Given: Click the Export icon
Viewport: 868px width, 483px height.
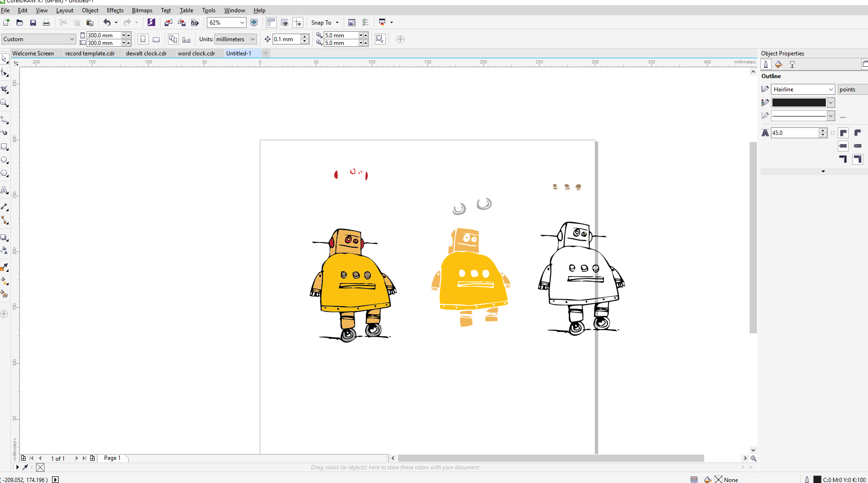Looking at the screenshot, I should point(182,22).
